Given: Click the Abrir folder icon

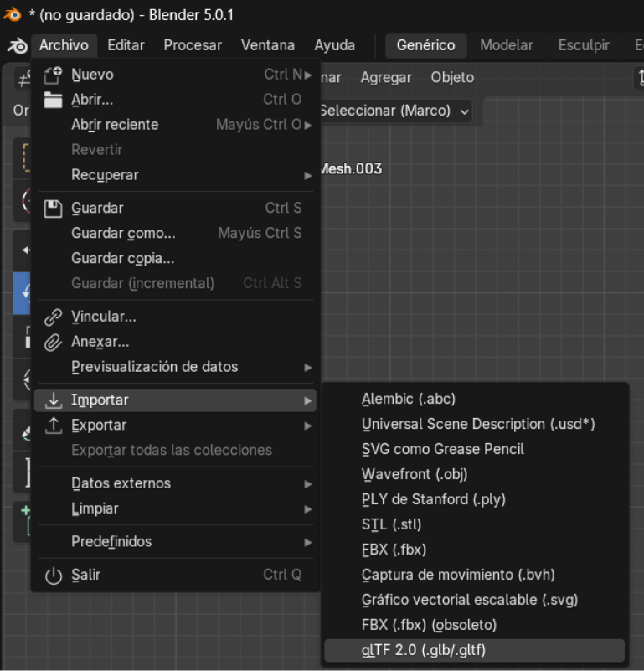Looking at the screenshot, I should pyautogui.click(x=53, y=100).
